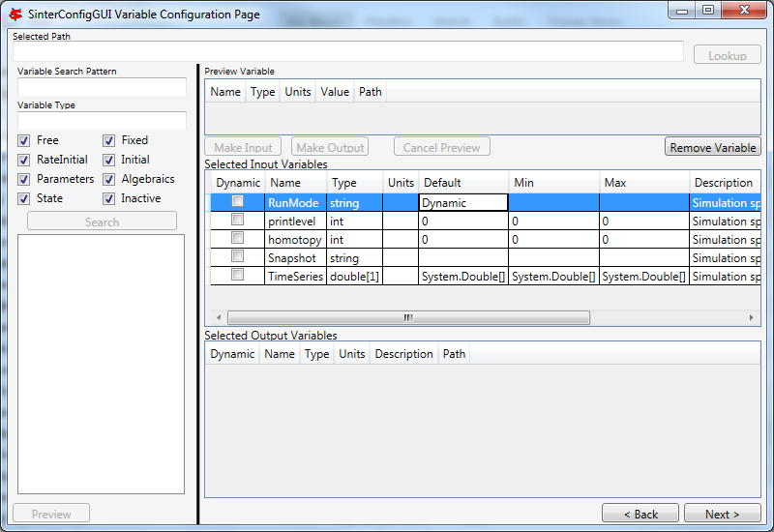Check the Dynamic box for printlevel row

tap(237, 220)
